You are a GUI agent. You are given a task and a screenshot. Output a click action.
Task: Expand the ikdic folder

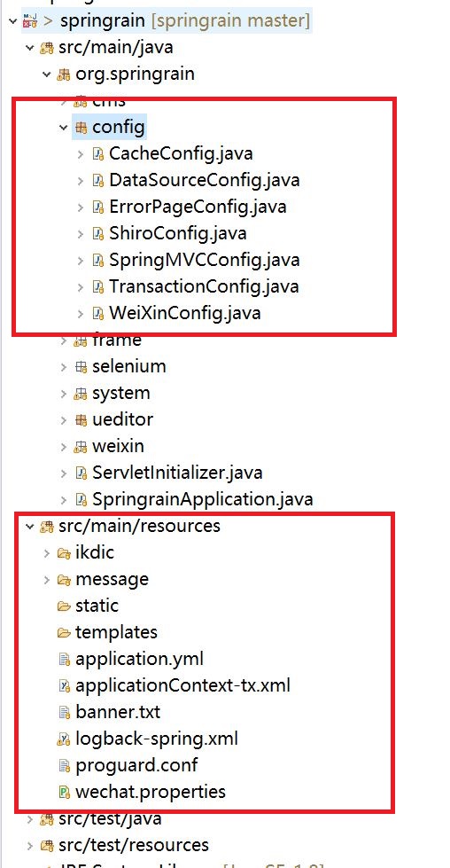click(46, 552)
